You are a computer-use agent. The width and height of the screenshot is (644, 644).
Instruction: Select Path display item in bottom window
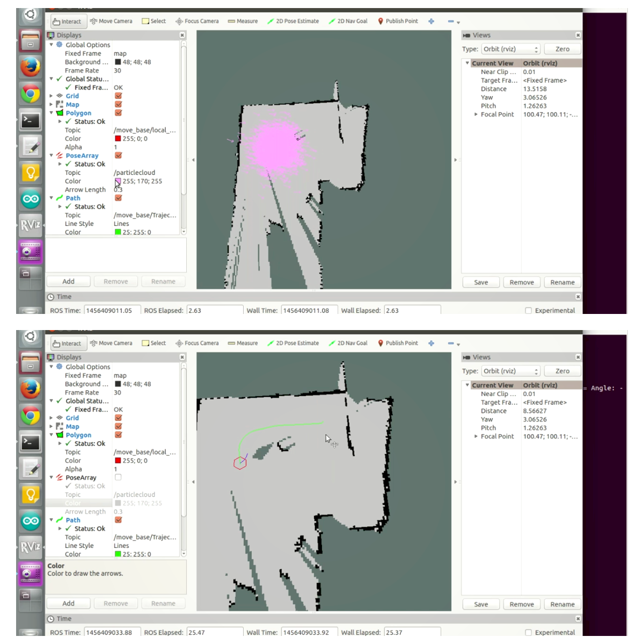pos(73,520)
